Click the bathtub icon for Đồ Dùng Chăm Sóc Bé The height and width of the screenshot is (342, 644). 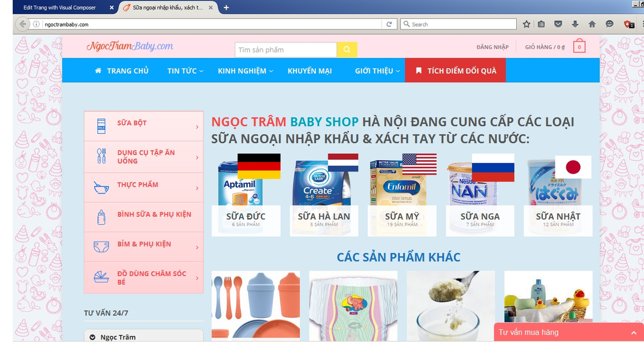click(101, 277)
